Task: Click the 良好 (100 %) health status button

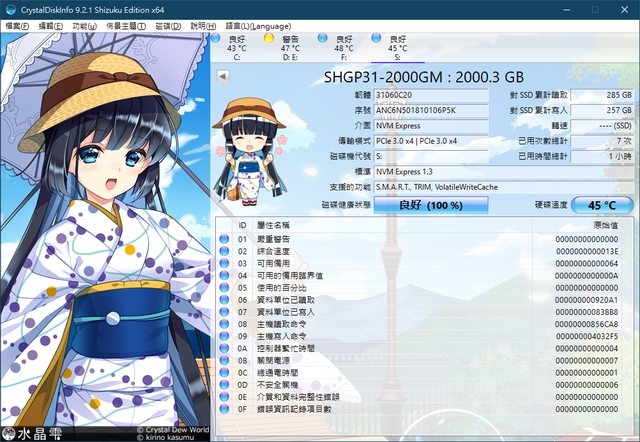Action: coord(416,204)
